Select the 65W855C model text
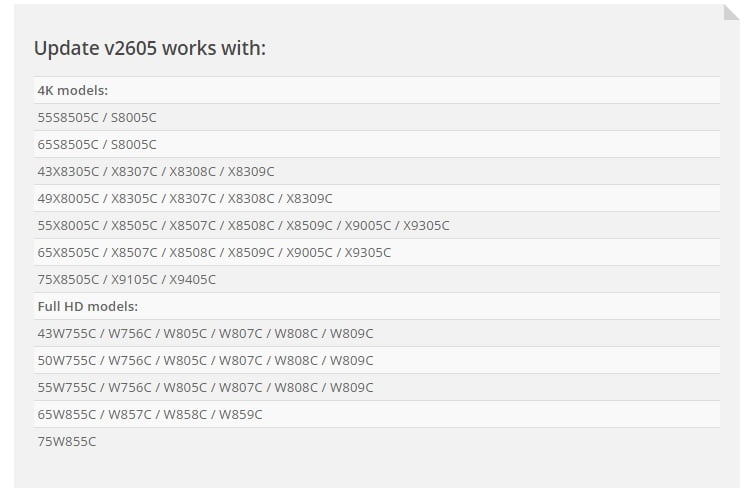 [x=66, y=414]
